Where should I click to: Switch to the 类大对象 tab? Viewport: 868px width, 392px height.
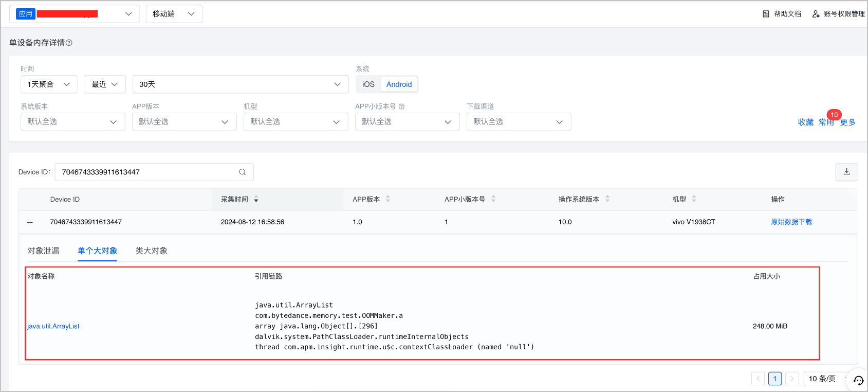(152, 251)
